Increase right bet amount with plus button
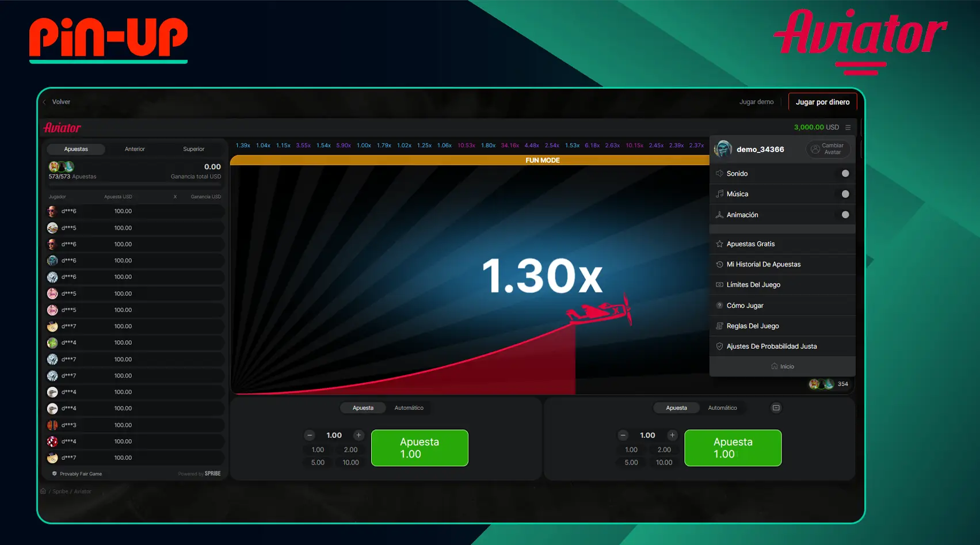This screenshot has width=980, height=545. coord(672,435)
